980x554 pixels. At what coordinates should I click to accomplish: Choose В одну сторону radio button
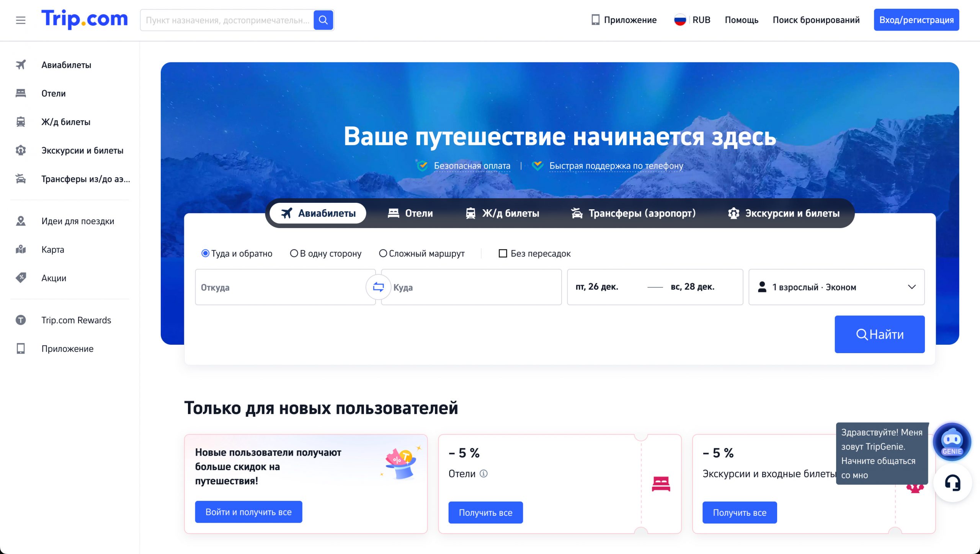point(294,253)
